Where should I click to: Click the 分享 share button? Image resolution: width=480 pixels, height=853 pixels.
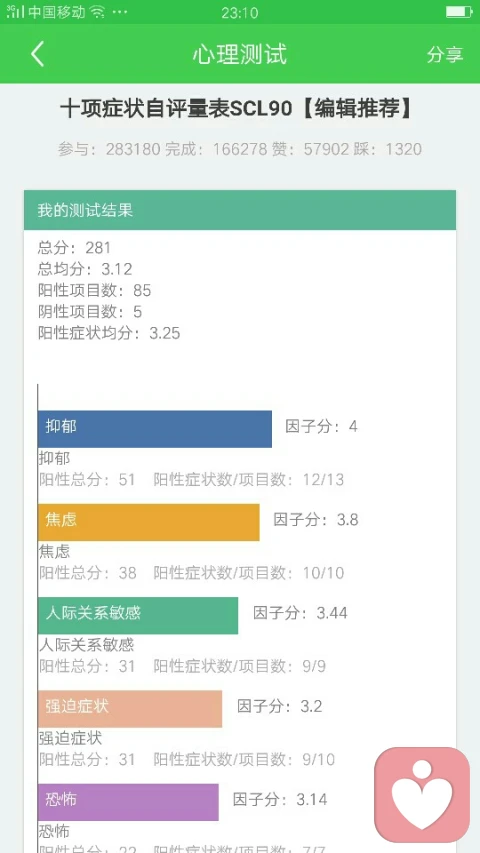445,54
